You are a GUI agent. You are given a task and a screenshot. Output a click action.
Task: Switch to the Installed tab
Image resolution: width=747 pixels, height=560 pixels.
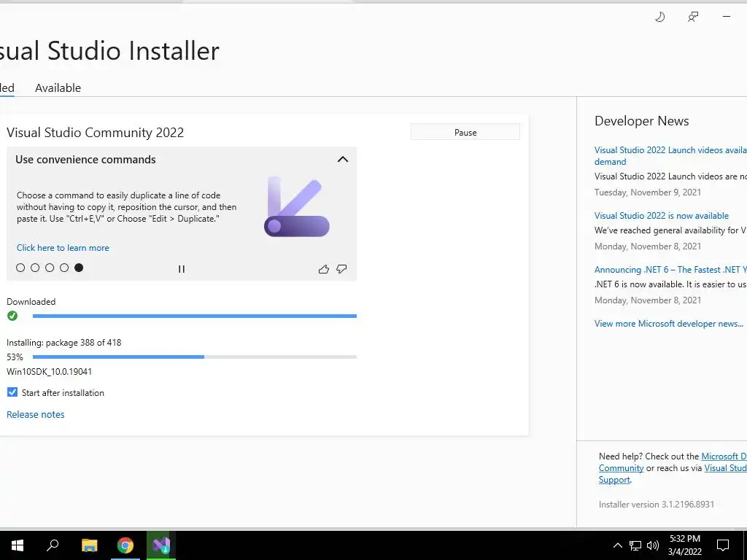click(x=7, y=88)
